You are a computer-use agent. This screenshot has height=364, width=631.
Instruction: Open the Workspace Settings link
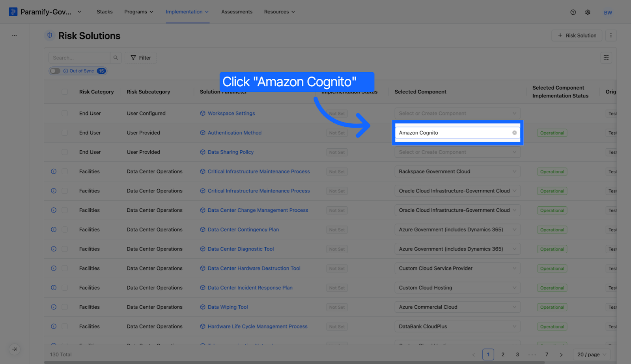[x=231, y=114]
